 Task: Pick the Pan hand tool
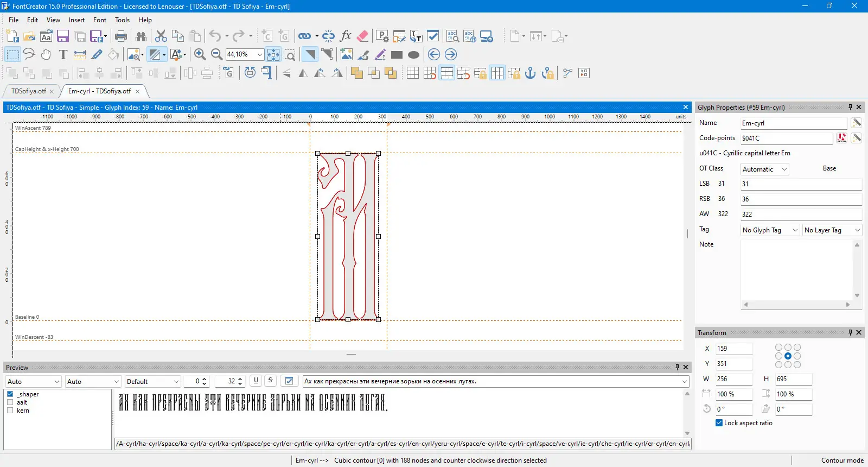click(x=46, y=54)
